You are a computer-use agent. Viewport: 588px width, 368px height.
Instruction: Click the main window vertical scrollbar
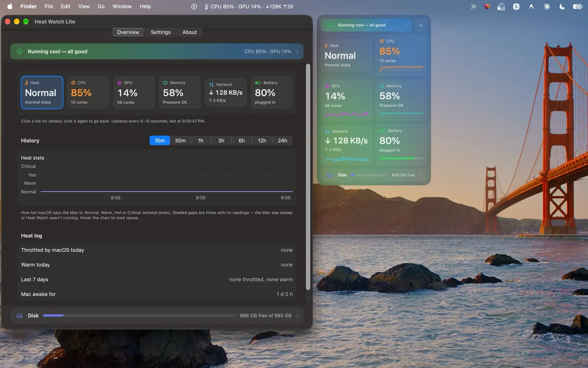point(308,177)
